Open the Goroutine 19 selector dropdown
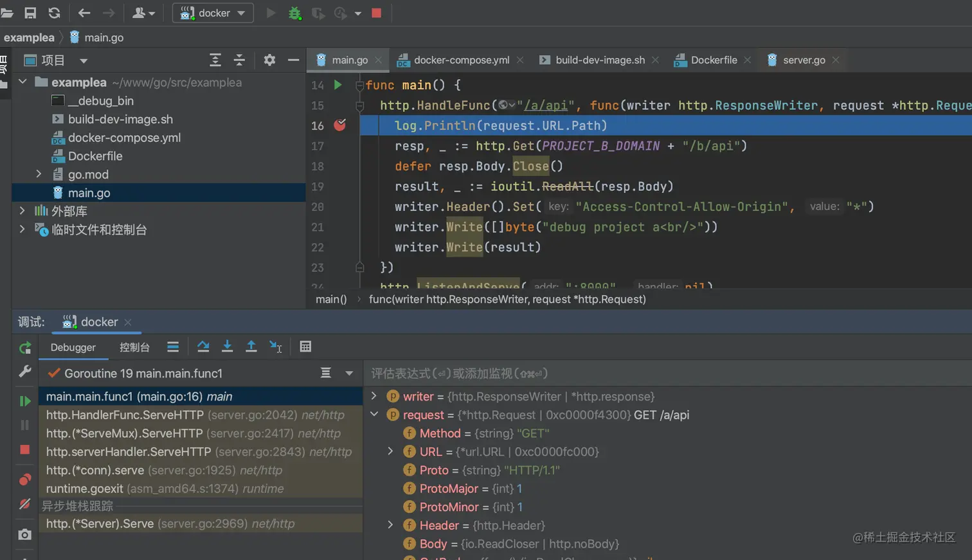Viewport: 972px width, 560px height. point(349,373)
